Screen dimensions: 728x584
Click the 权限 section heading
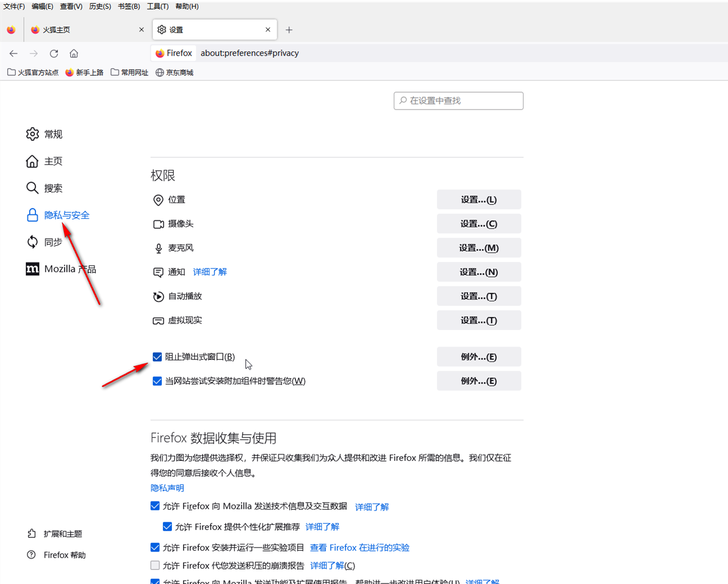[163, 175]
